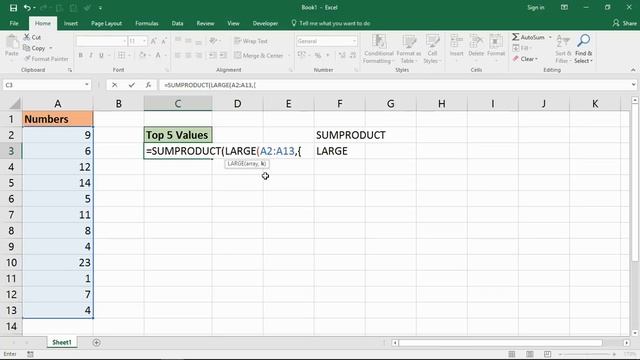This screenshot has width=640, height=360.
Task: Expand the formula bar with the chevron
Action: (633, 85)
